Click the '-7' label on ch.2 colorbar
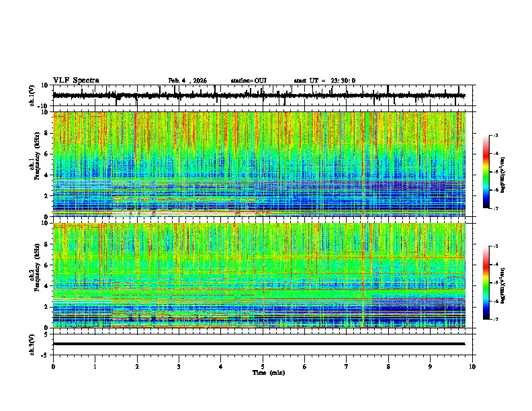Image resolution: width=532 pixels, height=411 pixels. tap(496, 319)
